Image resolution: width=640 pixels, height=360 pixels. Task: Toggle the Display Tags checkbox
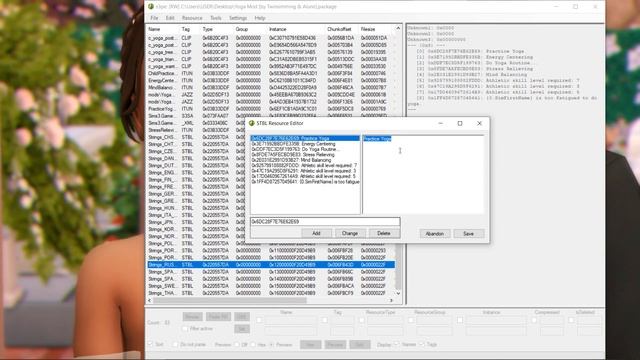[x=422, y=344]
